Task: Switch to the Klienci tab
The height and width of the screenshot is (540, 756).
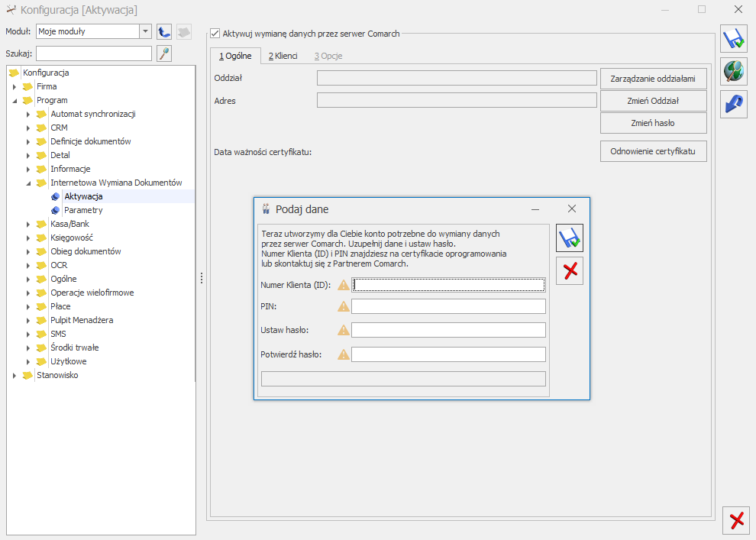Action: (283, 56)
